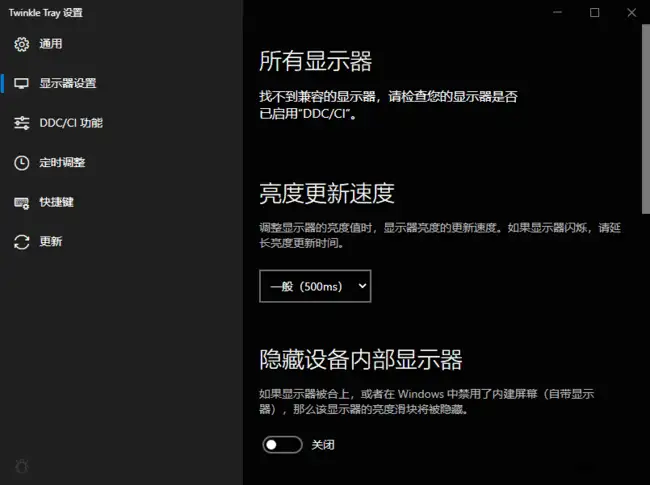The image size is (650, 485).
Task: Click the monitor icon for 显示器设置
Action: [x=22, y=84]
